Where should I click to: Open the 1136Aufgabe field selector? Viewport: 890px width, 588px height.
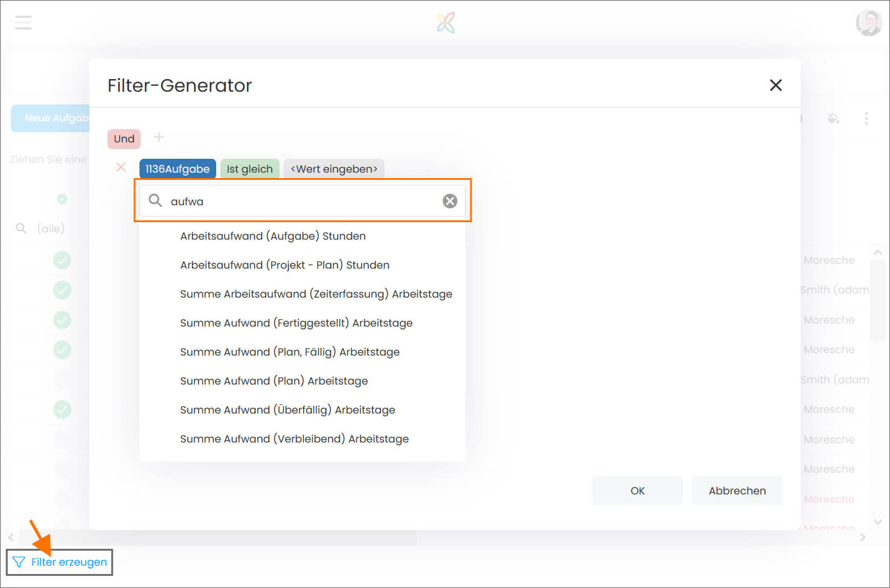pos(178,169)
